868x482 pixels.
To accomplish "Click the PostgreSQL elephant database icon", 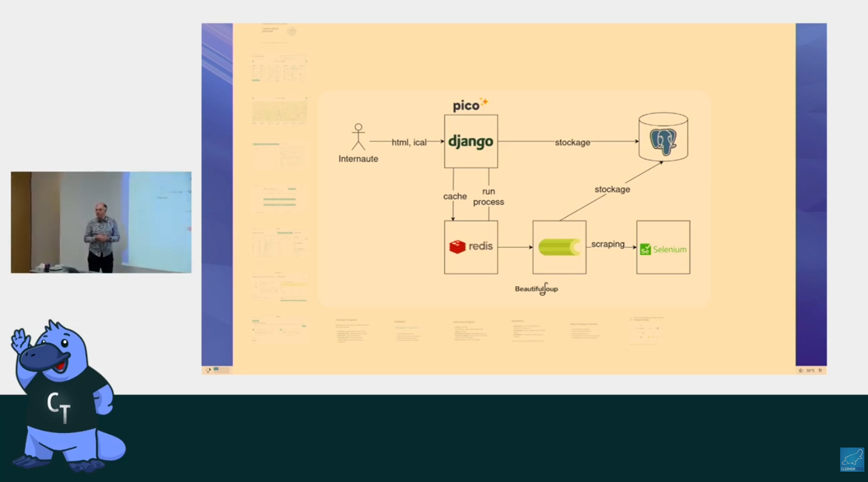I will [x=663, y=138].
